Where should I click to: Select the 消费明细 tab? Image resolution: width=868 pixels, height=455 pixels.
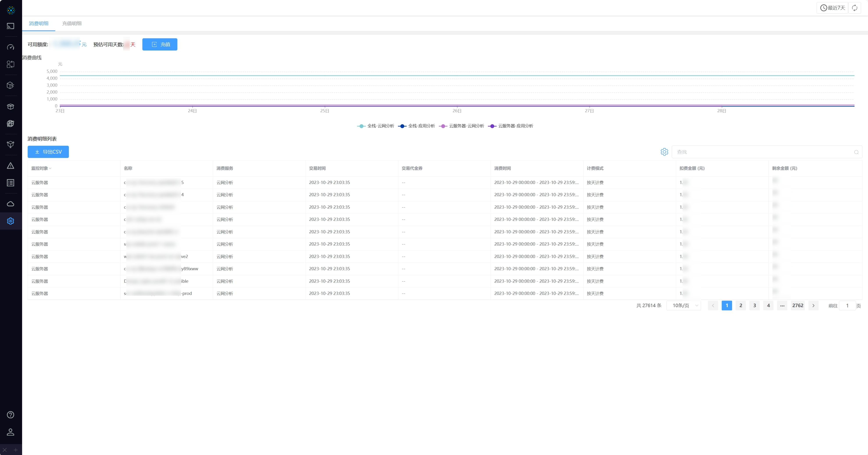pyautogui.click(x=38, y=23)
